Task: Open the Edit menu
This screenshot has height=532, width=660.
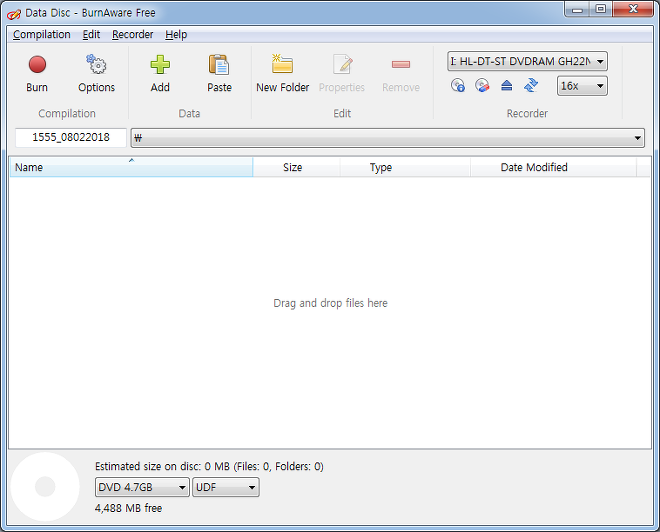Action: click(91, 35)
